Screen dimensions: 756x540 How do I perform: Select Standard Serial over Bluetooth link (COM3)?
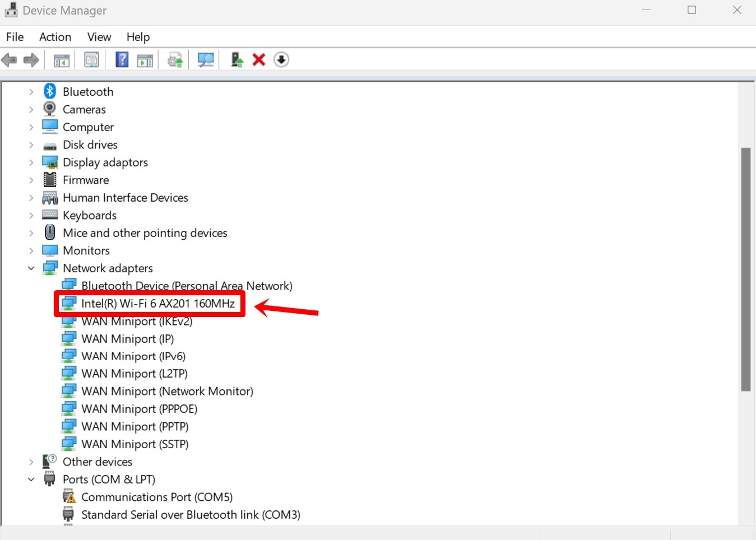coord(191,515)
